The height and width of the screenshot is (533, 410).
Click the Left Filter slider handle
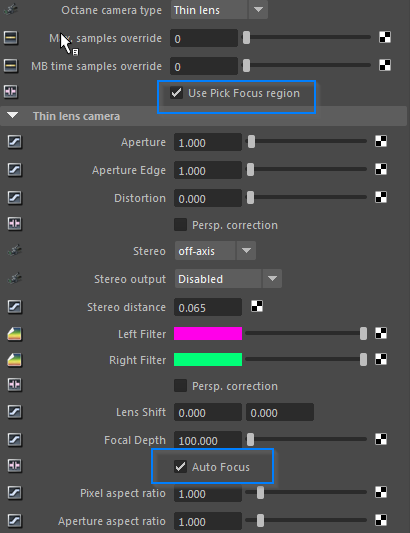tap(363, 333)
